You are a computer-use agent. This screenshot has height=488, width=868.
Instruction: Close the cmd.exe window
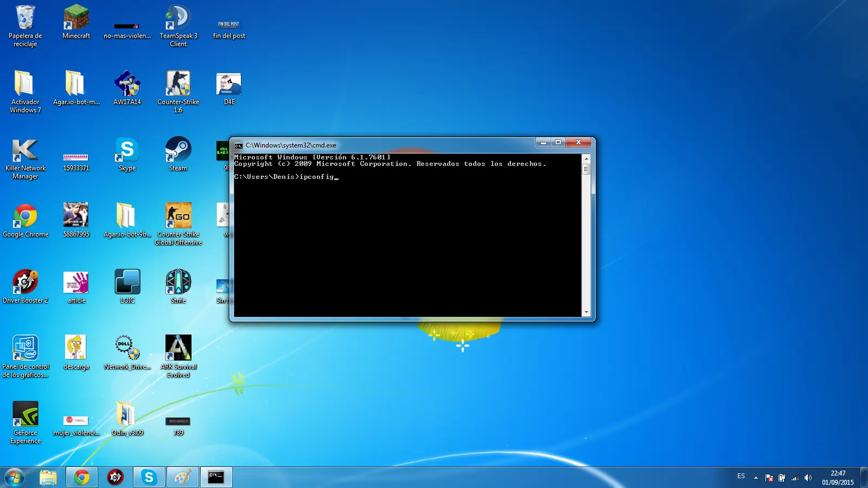pyautogui.click(x=578, y=143)
